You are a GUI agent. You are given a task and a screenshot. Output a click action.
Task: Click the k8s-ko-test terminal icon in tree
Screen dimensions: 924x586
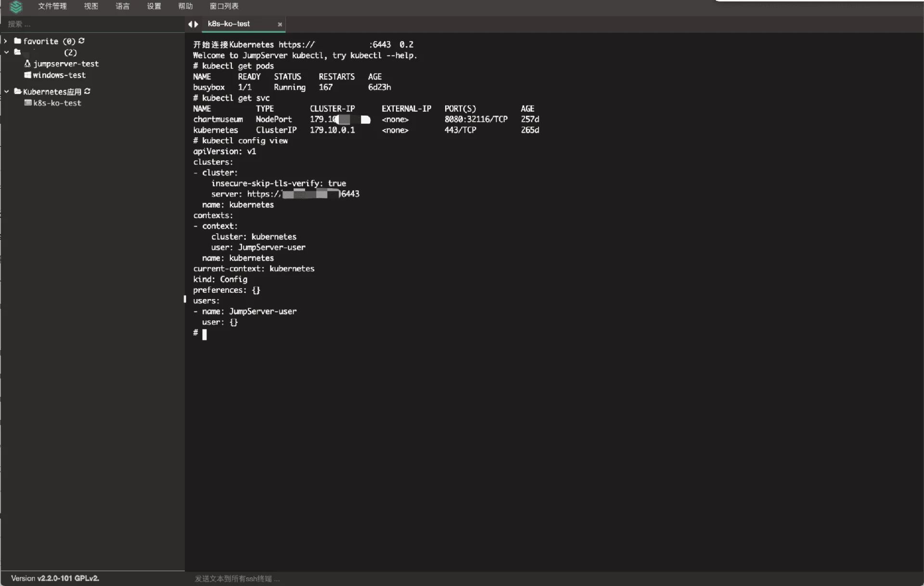tap(28, 103)
